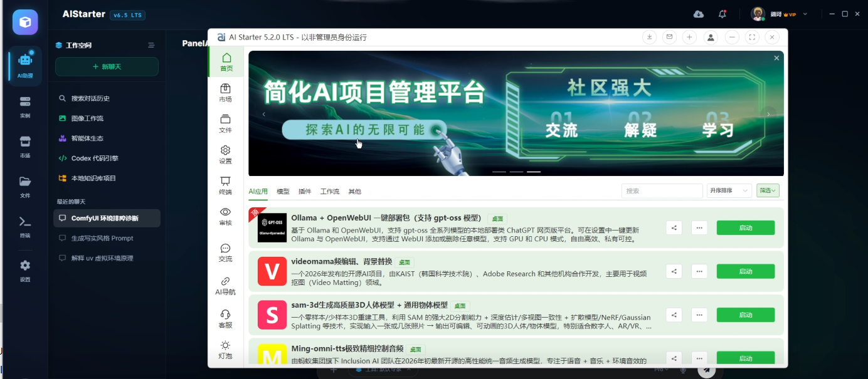Image resolution: width=868 pixels, height=379 pixels.
Task: Share the Ming-omni-tts app entry
Action: [x=674, y=358]
